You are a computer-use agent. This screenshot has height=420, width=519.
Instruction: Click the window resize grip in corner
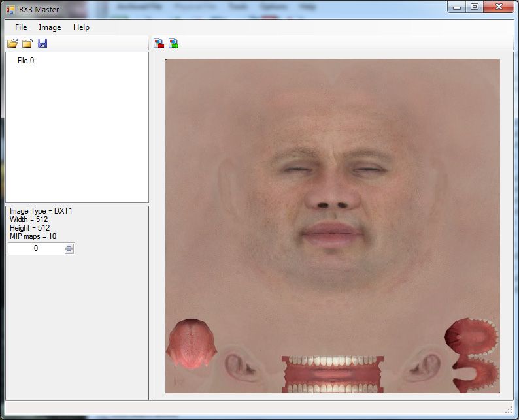510,410
